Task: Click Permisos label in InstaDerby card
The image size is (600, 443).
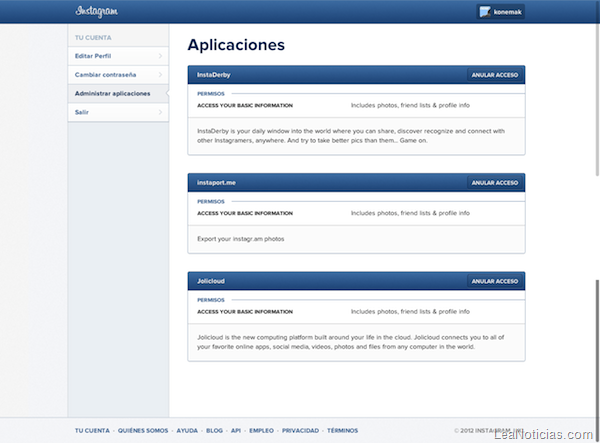Action: point(211,94)
